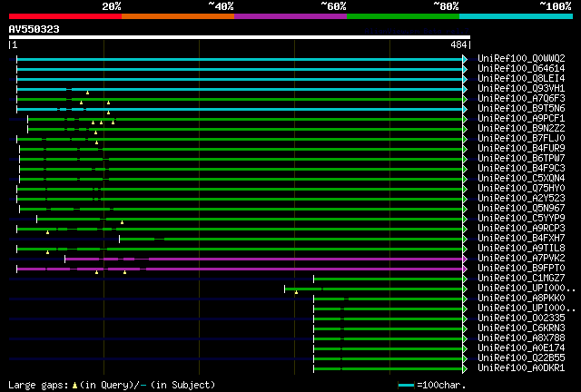Click the cyan alignment bar of Q0WWQ2

(x=240, y=59)
